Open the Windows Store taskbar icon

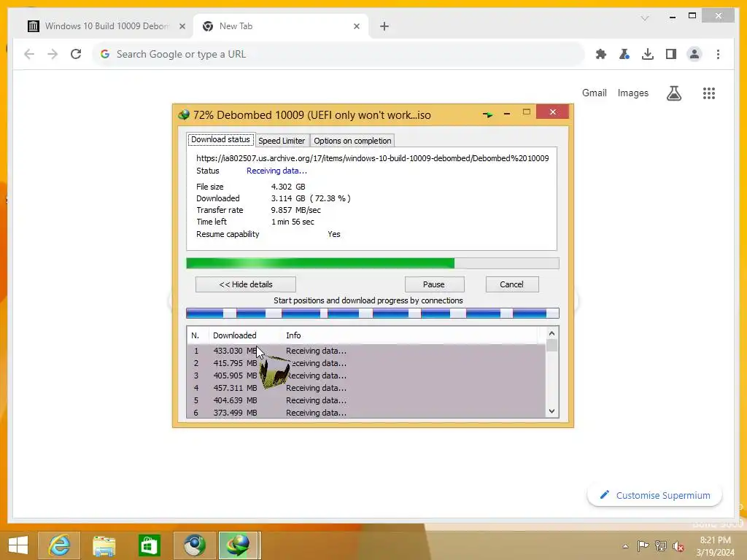tap(149, 545)
